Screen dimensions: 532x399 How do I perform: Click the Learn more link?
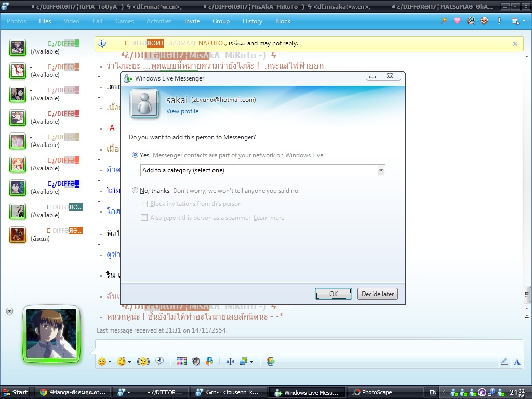tap(269, 218)
